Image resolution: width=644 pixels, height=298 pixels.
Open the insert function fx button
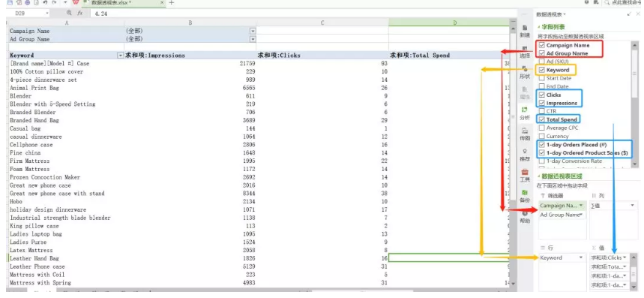click(79, 14)
